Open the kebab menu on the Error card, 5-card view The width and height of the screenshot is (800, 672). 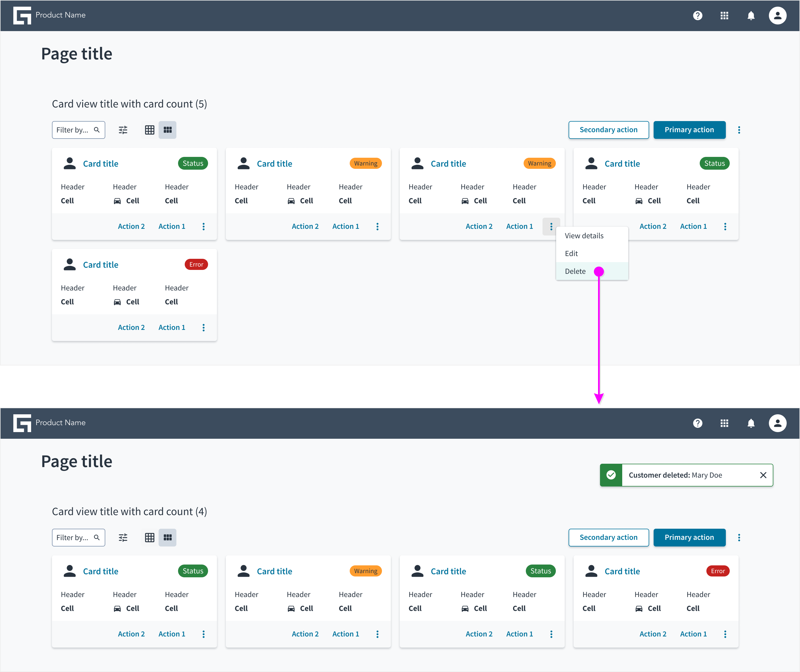point(204,328)
